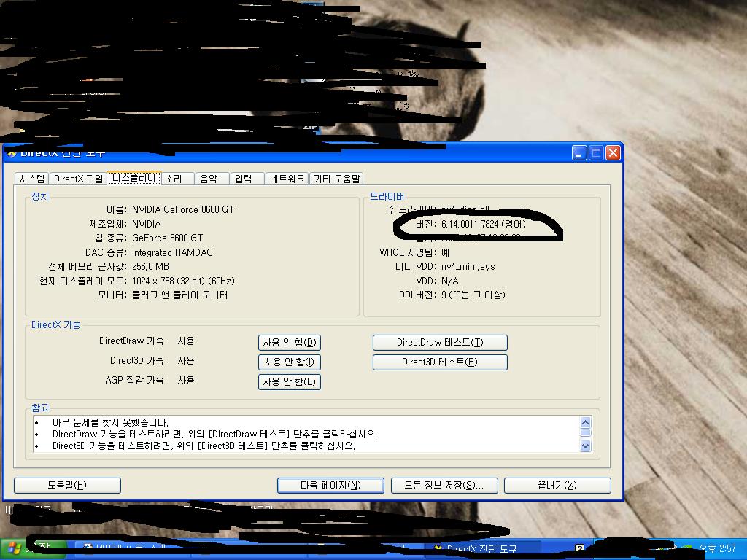Disable Direct3D acceleration with 사용 안 함(I)

290,362
